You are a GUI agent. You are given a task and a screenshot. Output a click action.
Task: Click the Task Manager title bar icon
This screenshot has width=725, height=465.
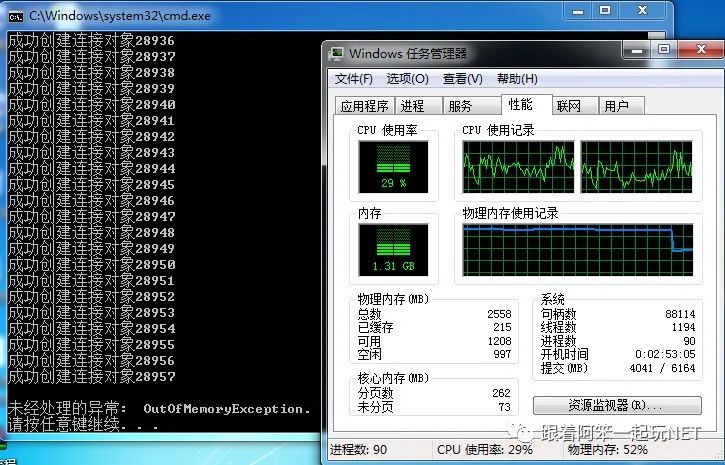pos(336,53)
